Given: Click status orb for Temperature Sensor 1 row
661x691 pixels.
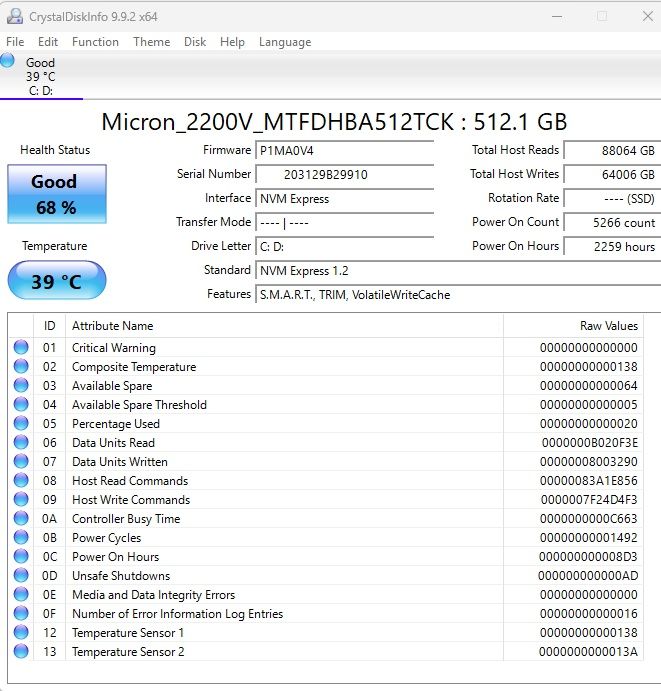Looking at the screenshot, I should (21, 632).
